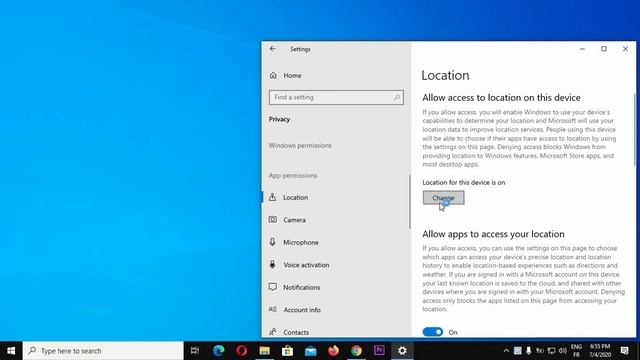Click the microphone tray icon
640x360 pixels.
pos(529,351)
